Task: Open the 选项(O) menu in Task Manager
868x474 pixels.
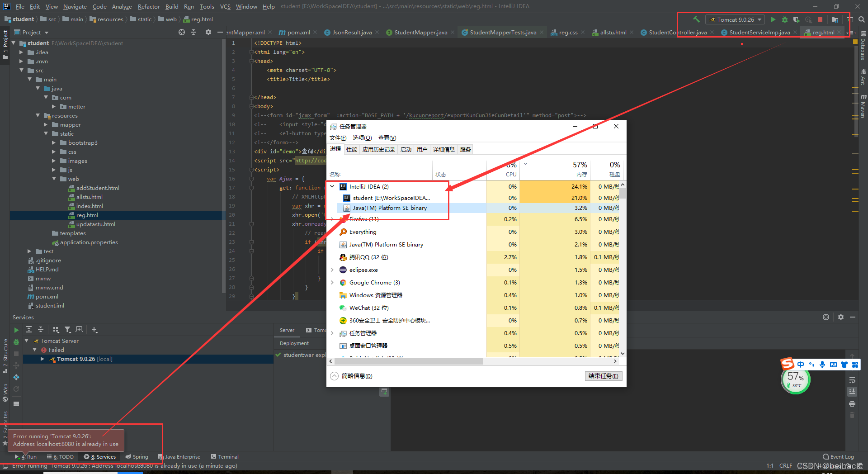Action: (362, 138)
